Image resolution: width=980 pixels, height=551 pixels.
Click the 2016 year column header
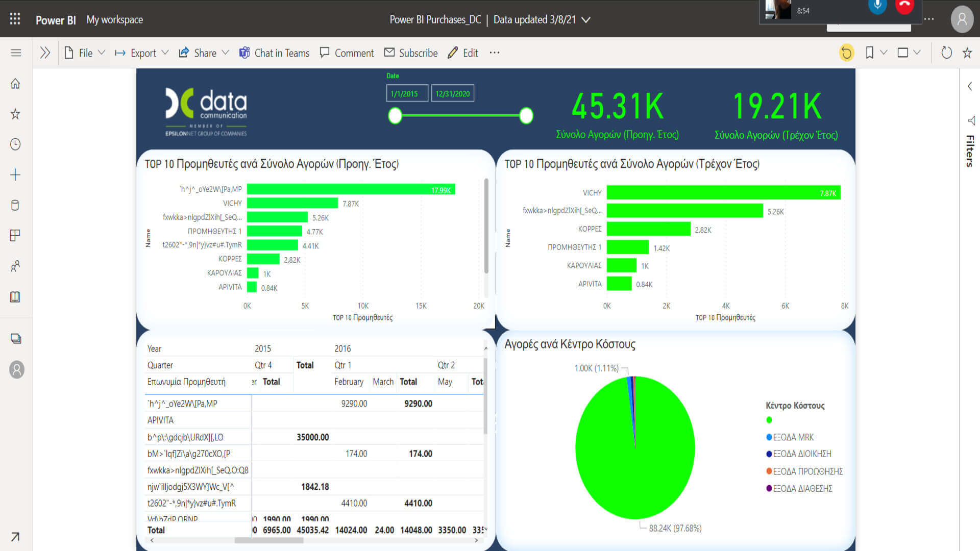(342, 348)
